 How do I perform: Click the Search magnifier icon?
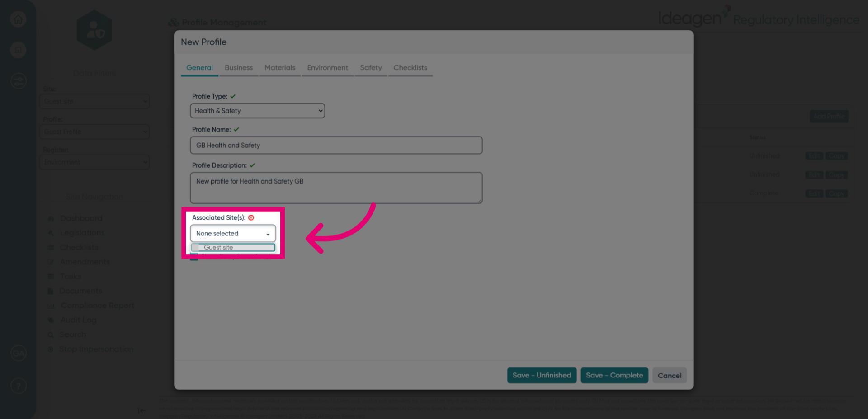(51, 335)
